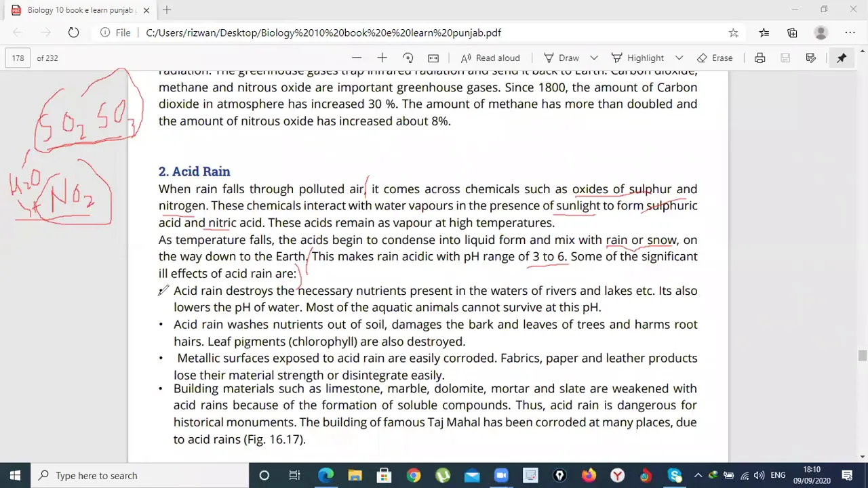Viewport: 868px width, 488px height.
Task: Click the Windows search box
Action: pyautogui.click(x=140, y=476)
